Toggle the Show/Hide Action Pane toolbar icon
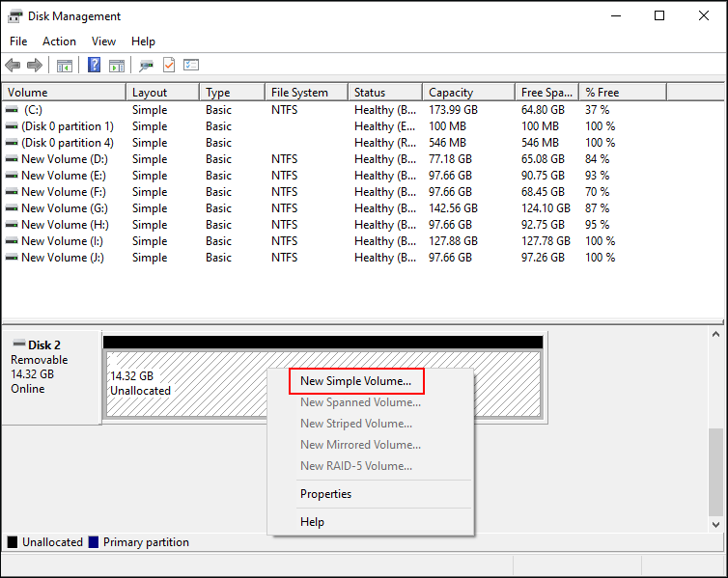The width and height of the screenshot is (728, 578). [117, 66]
